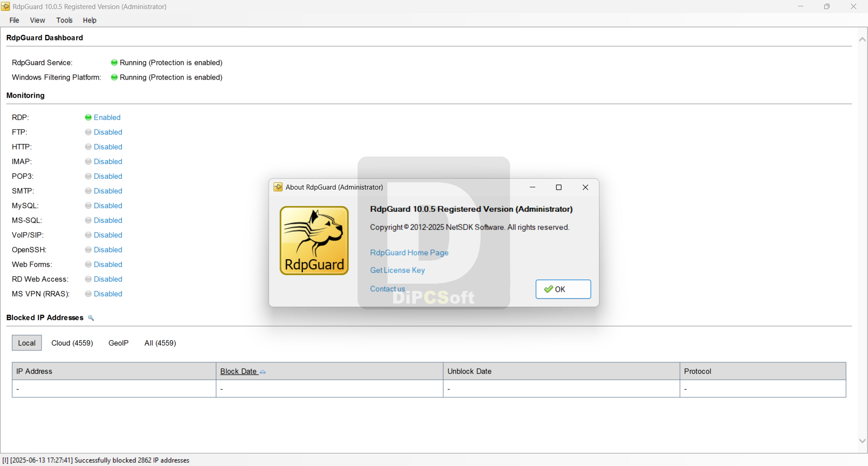Click the Blocked IP Addresses search icon
Screen dimensions: 868x466
(x=91, y=318)
